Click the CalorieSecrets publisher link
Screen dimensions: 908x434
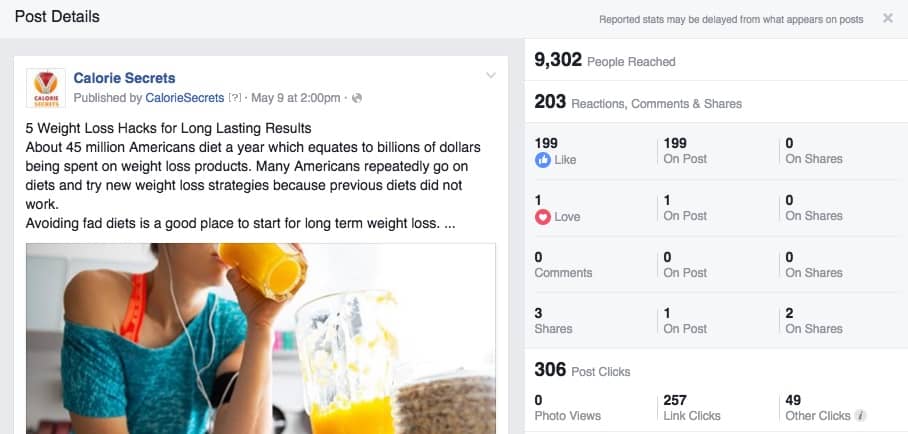point(185,98)
